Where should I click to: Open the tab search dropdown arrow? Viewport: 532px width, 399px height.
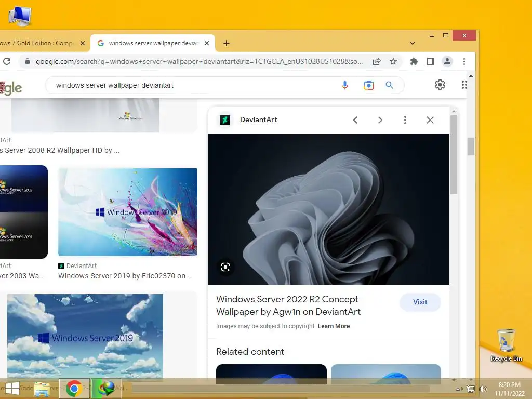[412, 43]
